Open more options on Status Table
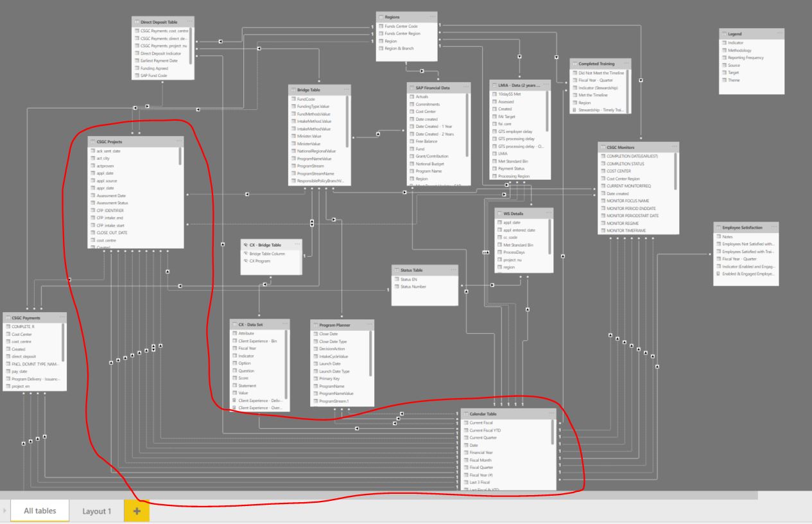Image resolution: width=812 pixels, height=524 pixels. [453, 270]
